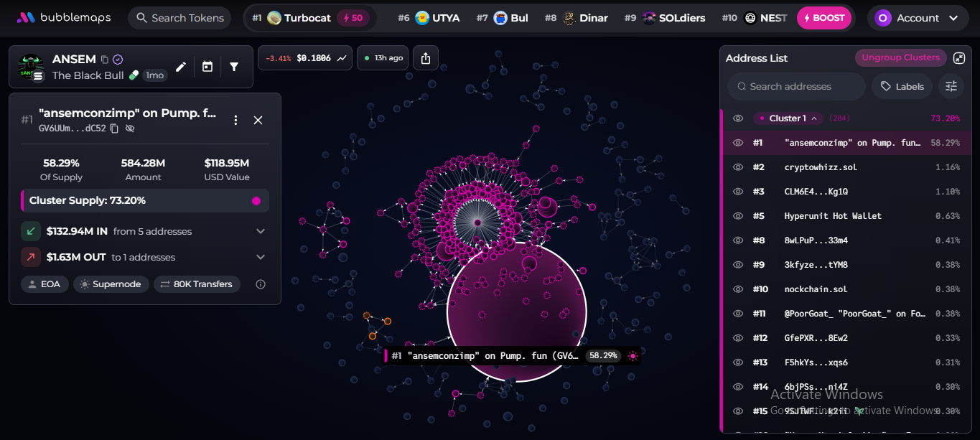This screenshot has height=440, width=980.
Task: Open the bubblemaps home logo
Action: [64, 18]
